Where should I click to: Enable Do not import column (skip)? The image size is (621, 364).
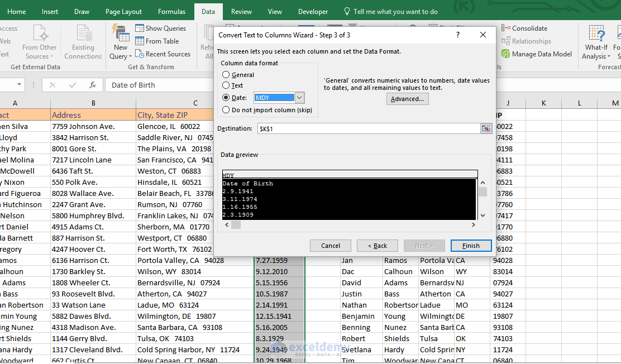[x=226, y=109]
